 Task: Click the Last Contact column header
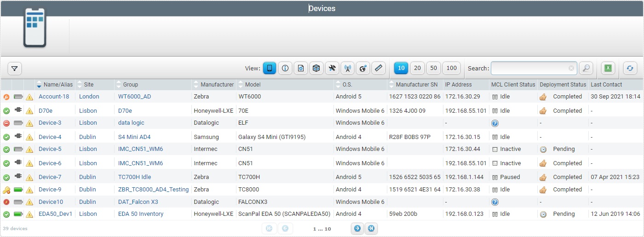[x=606, y=85]
